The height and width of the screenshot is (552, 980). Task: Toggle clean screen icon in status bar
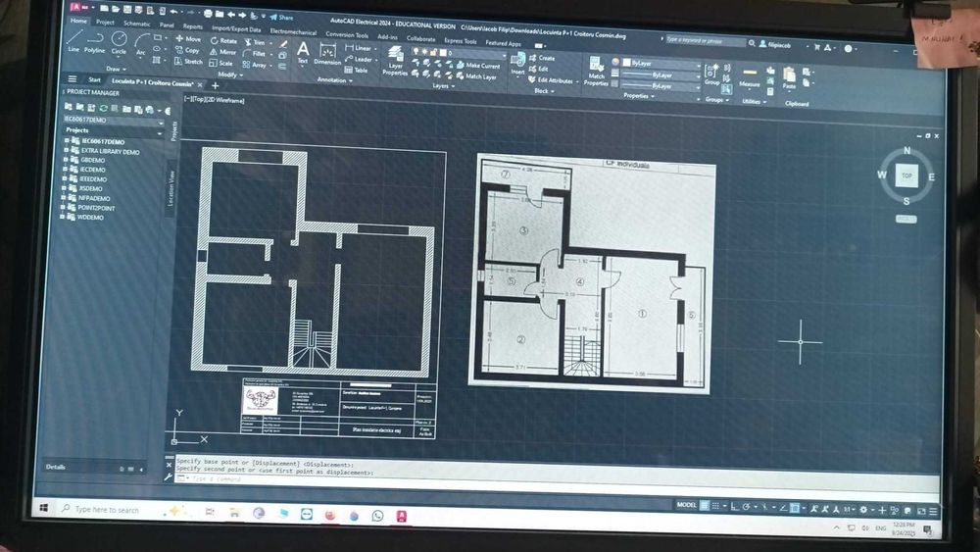pos(921,512)
